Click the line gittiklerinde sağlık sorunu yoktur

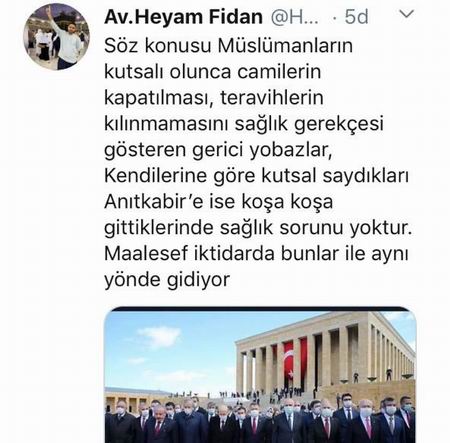pos(258,228)
